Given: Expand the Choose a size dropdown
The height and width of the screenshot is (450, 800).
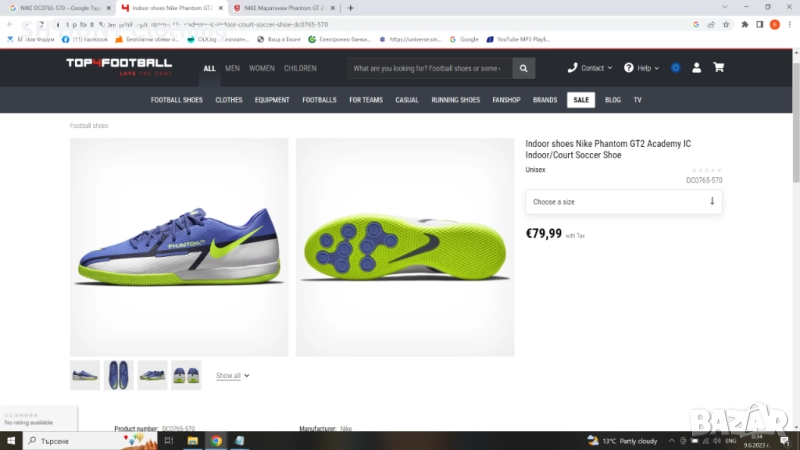Looking at the screenshot, I should 623,202.
